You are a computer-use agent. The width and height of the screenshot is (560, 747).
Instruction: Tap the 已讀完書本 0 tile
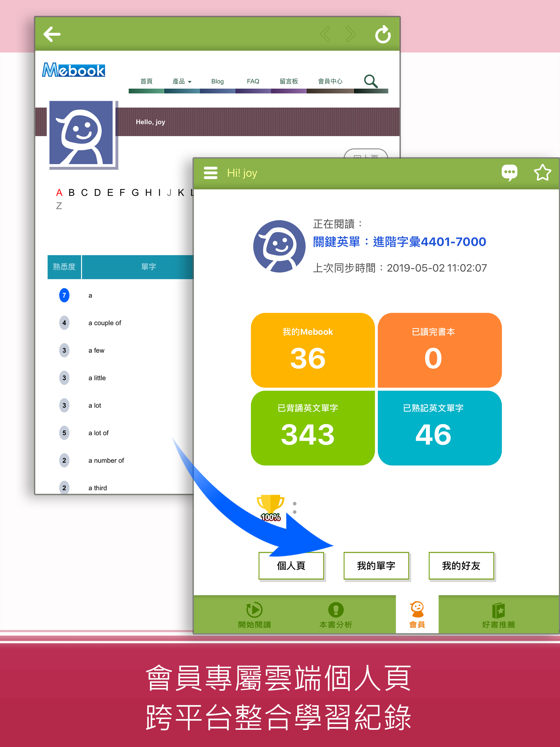tap(440, 350)
